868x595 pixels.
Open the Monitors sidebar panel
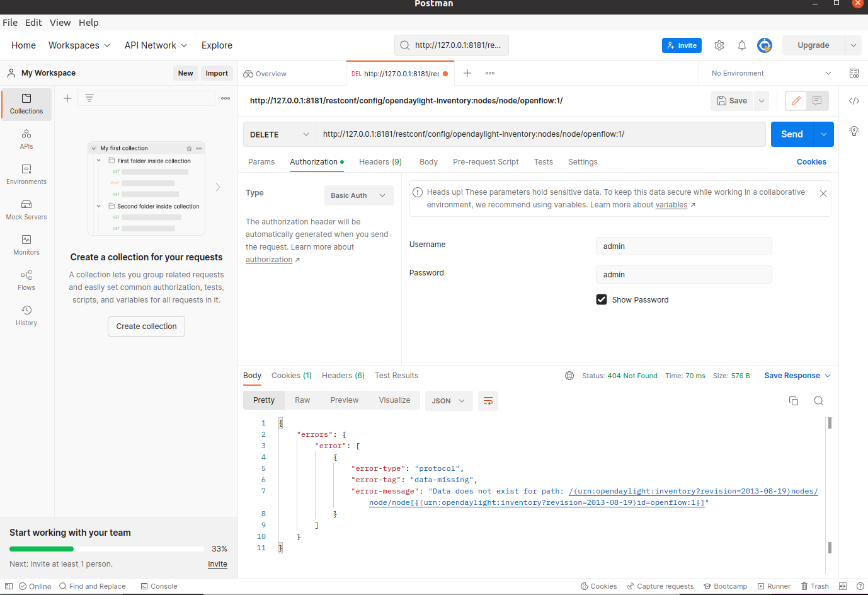click(26, 245)
